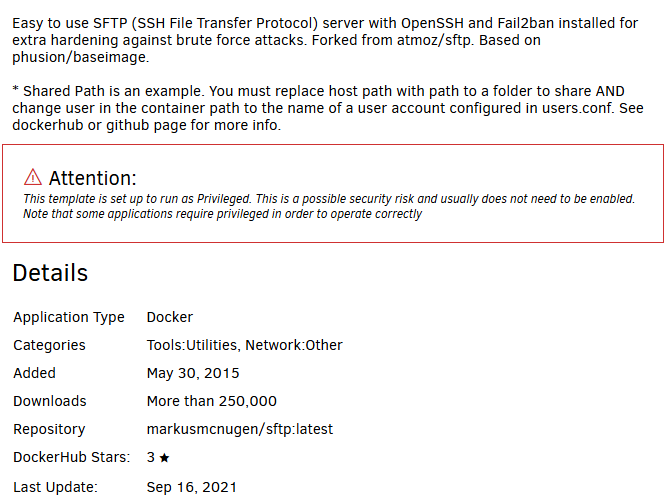668x504 pixels.
Task: Click the Attention heading
Action: pyautogui.click(x=92, y=178)
